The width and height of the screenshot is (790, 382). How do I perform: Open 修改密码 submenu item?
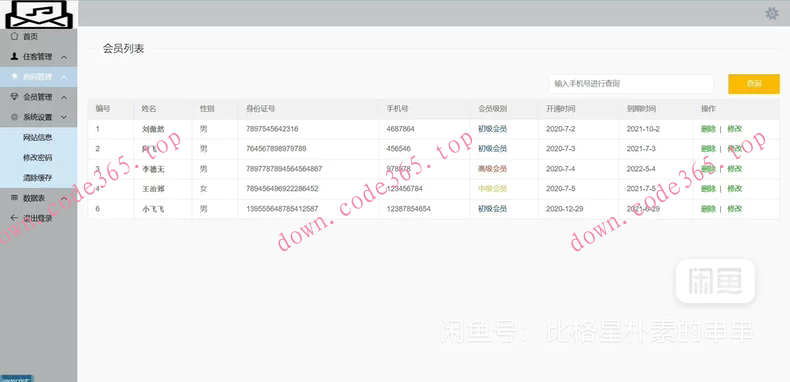(x=38, y=157)
